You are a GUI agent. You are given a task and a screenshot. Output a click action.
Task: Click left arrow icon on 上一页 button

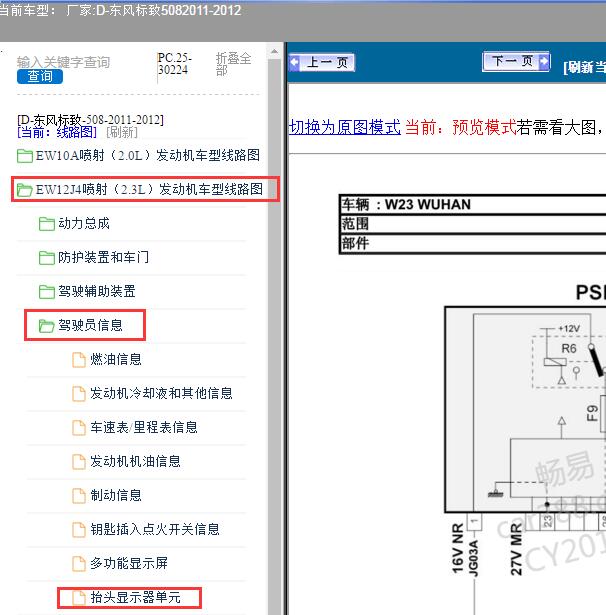(295, 62)
